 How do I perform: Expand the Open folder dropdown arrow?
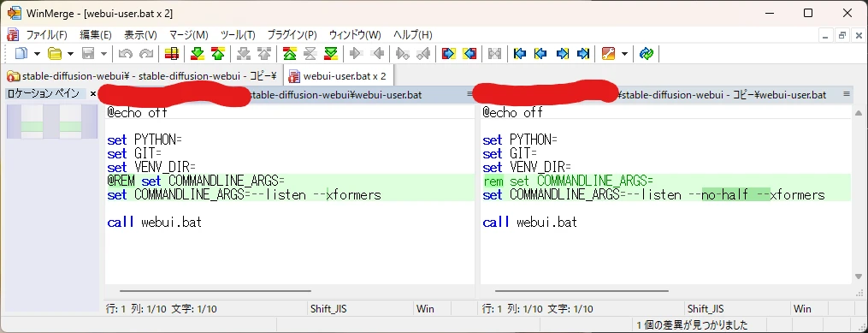(70, 54)
